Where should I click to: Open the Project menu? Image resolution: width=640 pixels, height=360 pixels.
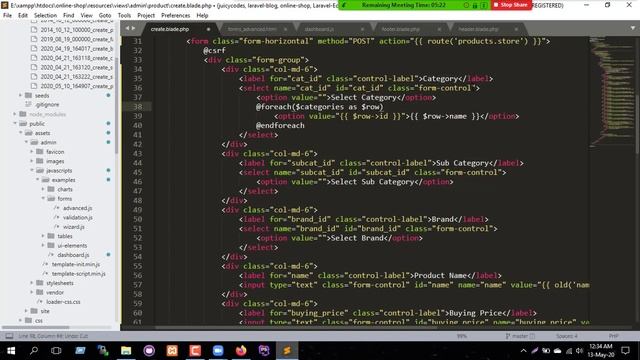(x=146, y=16)
